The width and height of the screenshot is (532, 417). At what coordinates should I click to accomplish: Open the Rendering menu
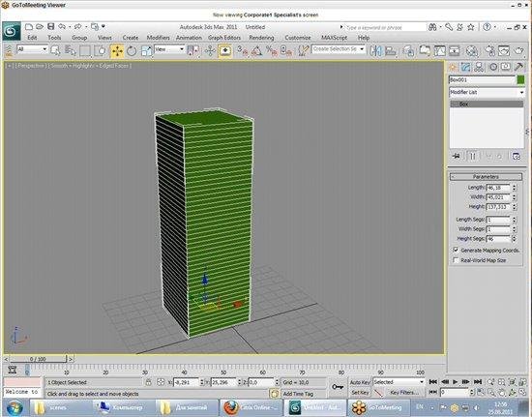coord(261,38)
